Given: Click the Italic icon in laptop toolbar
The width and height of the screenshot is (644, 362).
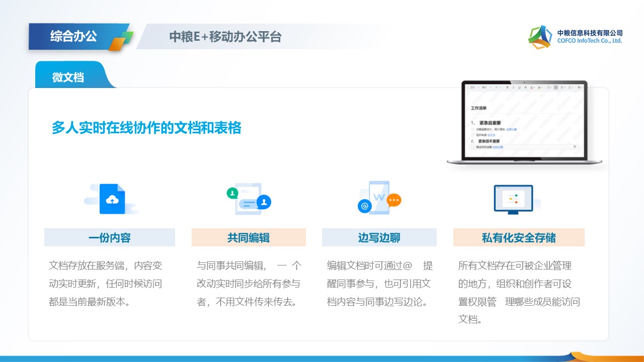Looking at the screenshot, I should [513, 87].
